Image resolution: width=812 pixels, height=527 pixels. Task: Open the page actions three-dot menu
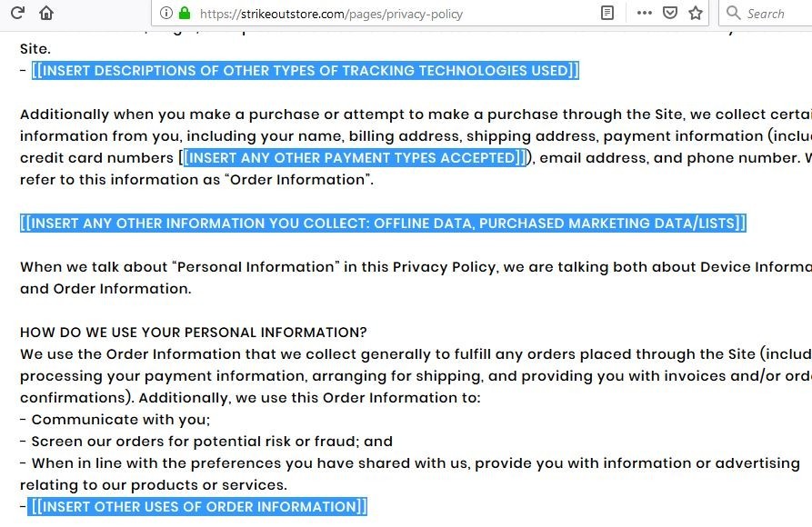pyautogui.click(x=645, y=14)
